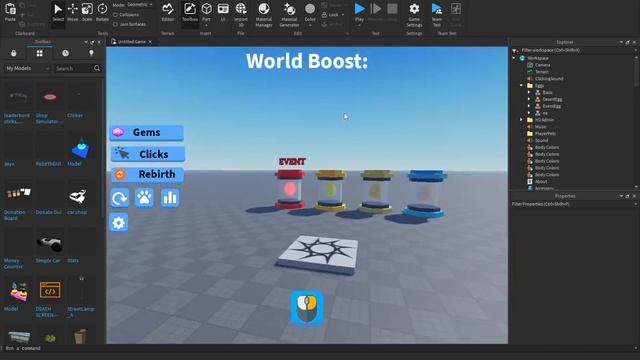The image size is (640, 360).
Task: Collapse the Eggs folder
Action: pyautogui.click(x=521, y=86)
